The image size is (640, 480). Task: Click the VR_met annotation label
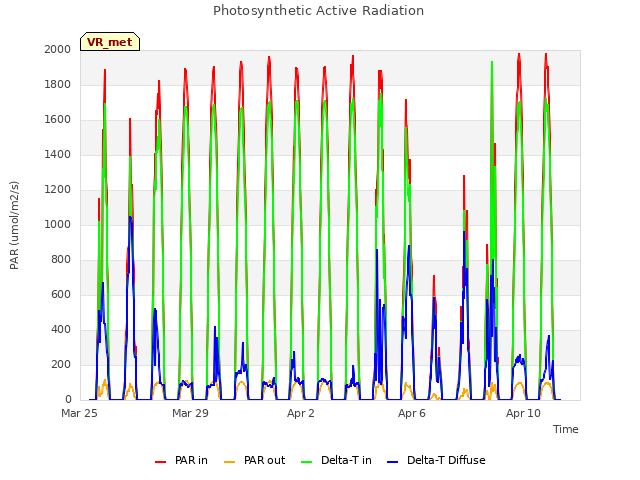pos(110,42)
